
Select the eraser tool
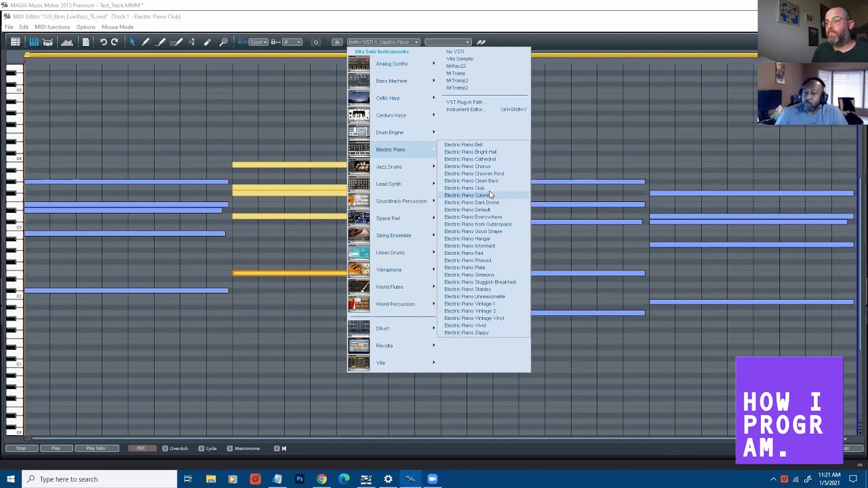(x=208, y=42)
